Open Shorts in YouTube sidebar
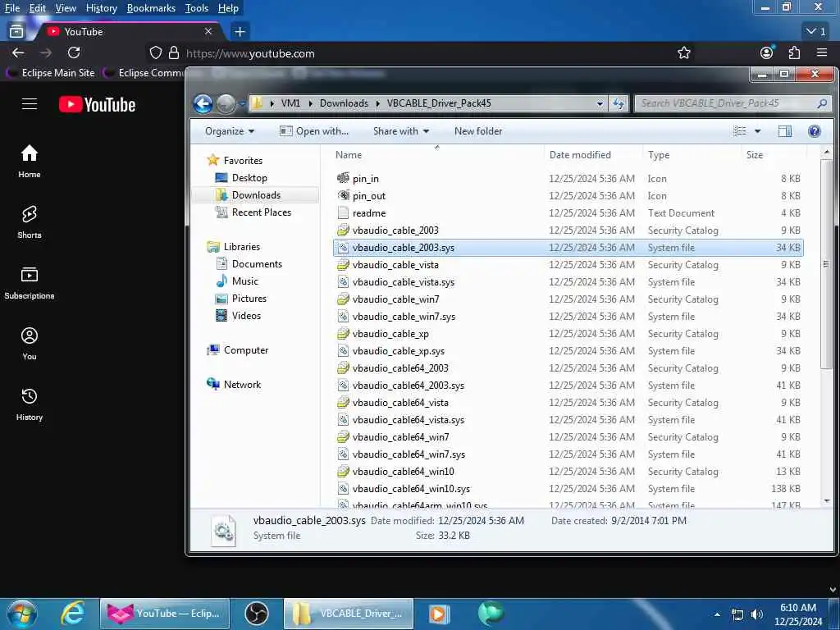Screen dimensions: 840x630 tap(30, 221)
